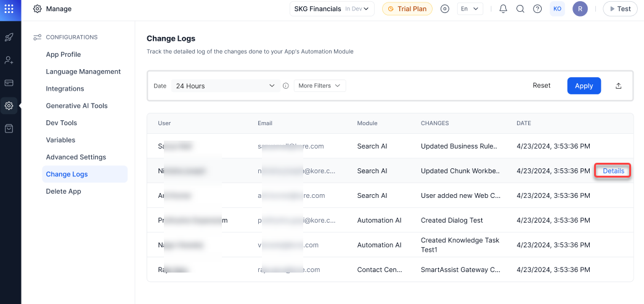Image resolution: width=644 pixels, height=304 pixels.
Task: Click the blue Apply button
Action: click(584, 86)
